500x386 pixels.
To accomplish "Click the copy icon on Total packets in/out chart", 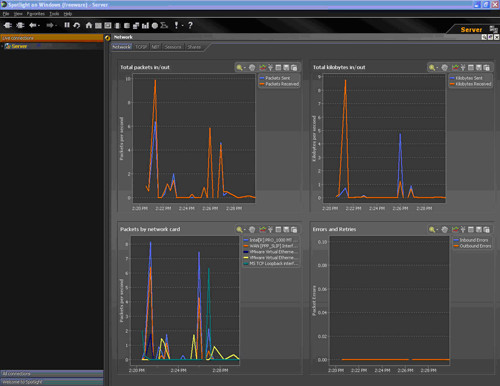I will pyautogui.click(x=294, y=68).
